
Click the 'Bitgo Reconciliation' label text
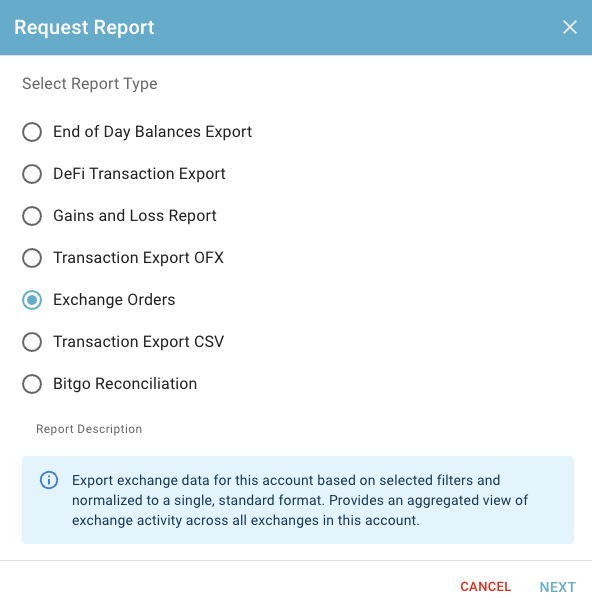point(125,384)
